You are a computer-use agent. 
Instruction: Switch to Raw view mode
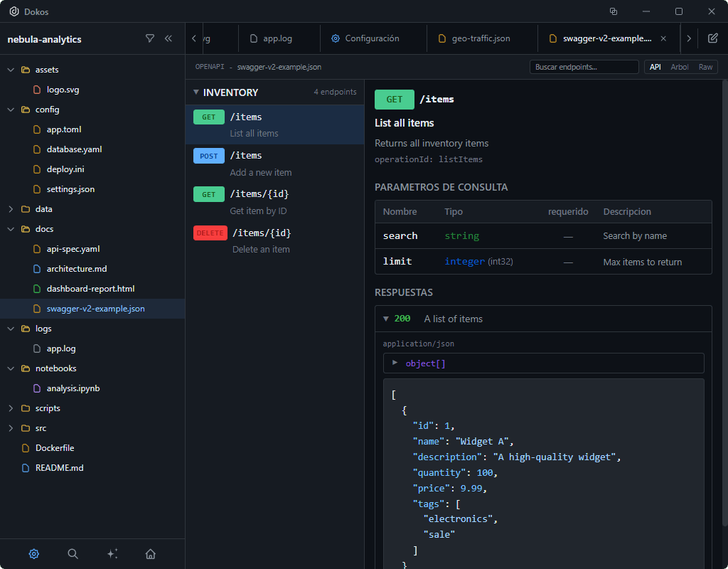(x=705, y=67)
